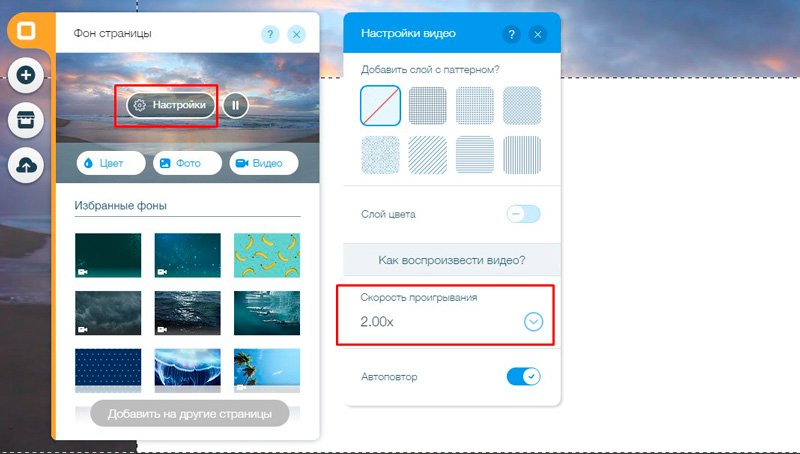This screenshot has width=800, height=454.
Task: Open the App Market store icon
Action: point(26,120)
